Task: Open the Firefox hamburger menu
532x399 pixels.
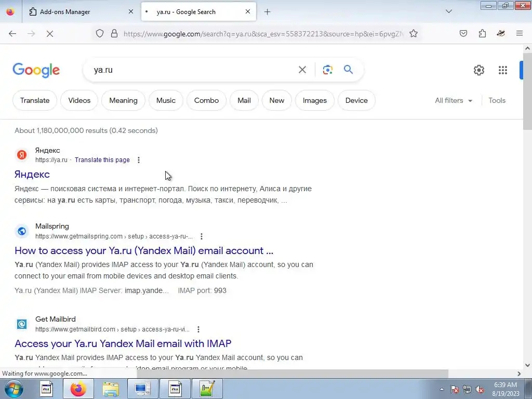Action: click(520, 33)
